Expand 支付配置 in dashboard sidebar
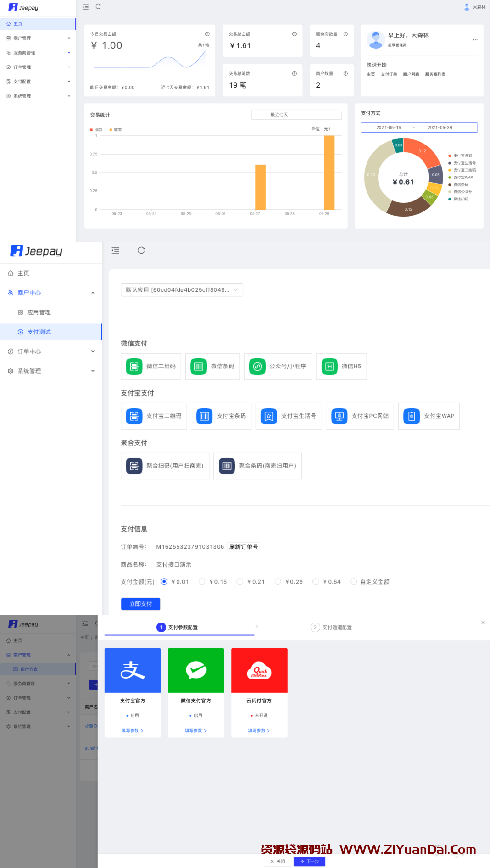The image size is (490, 868). point(38,81)
